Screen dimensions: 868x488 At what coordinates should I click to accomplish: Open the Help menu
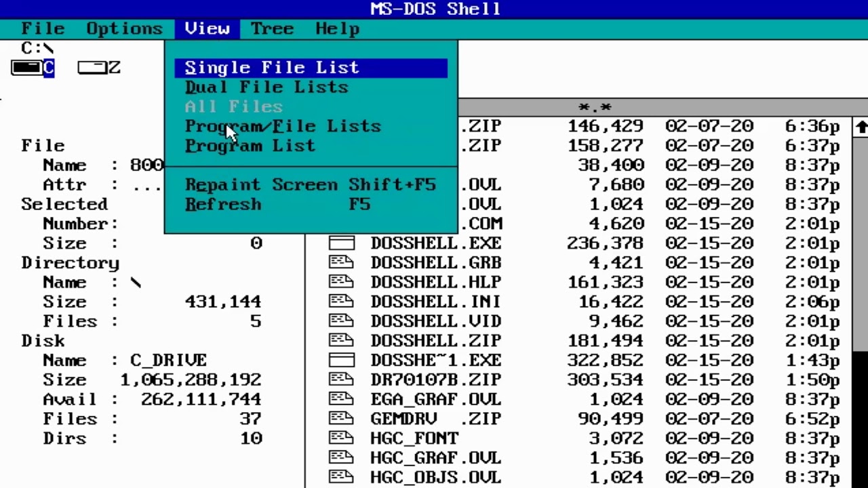pyautogui.click(x=337, y=29)
